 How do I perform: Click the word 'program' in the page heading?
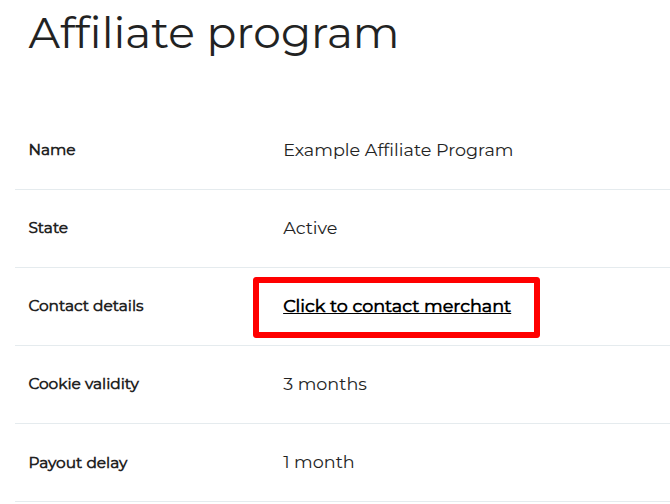coord(302,36)
